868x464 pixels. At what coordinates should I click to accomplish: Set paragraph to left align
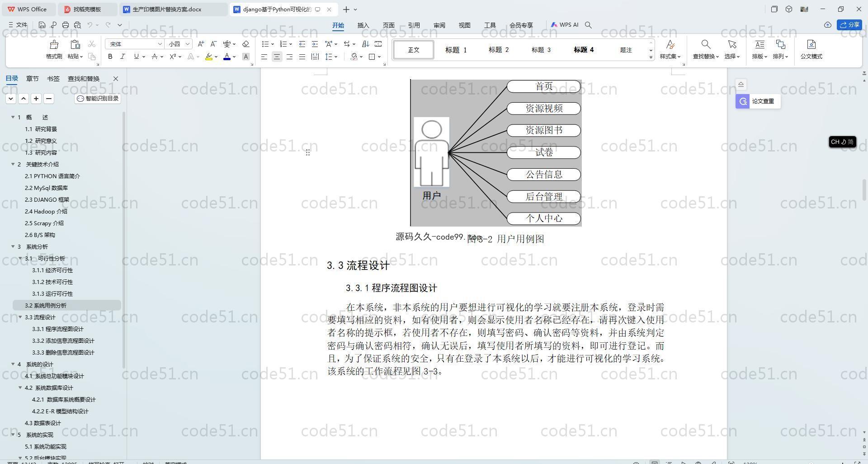(x=264, y=57)
